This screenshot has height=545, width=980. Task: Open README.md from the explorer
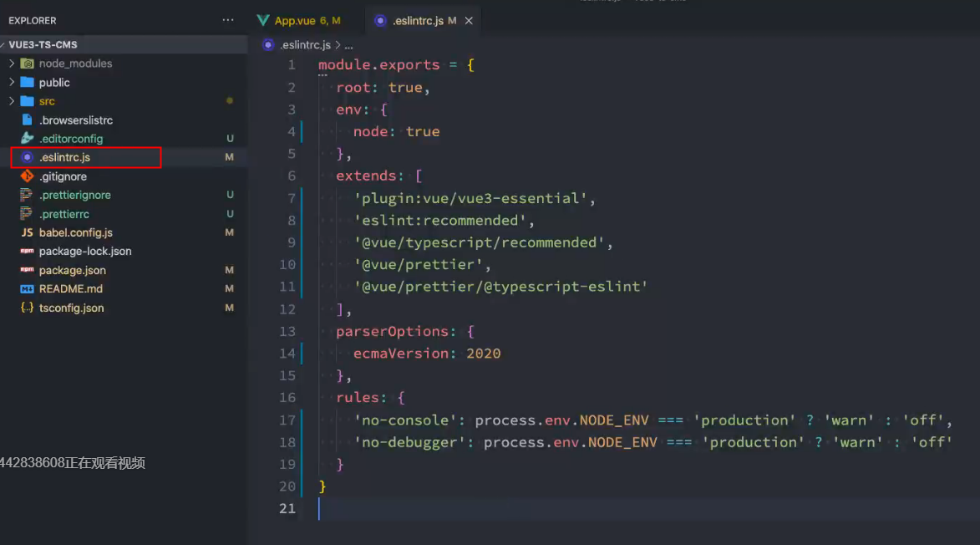click(71, 288)
